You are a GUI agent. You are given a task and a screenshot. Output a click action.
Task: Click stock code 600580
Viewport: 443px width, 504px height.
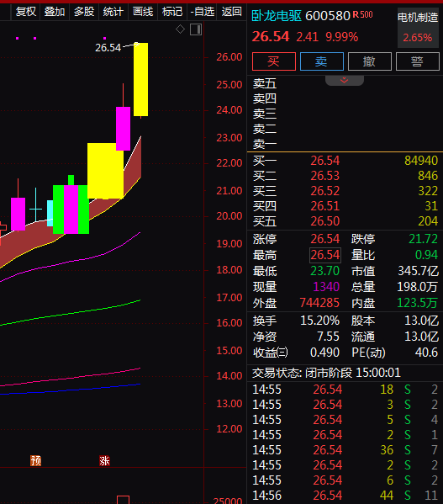[328, 16]
